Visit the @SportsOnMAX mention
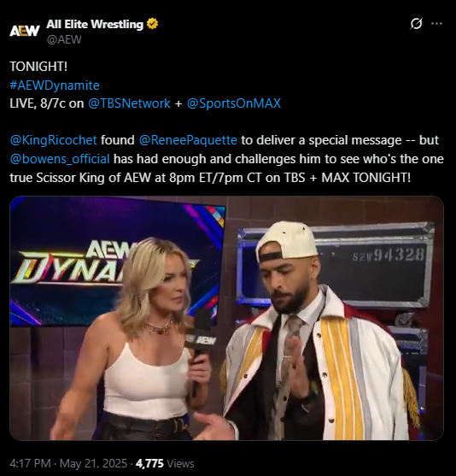456x476 pixels. [x=234, y=103]
